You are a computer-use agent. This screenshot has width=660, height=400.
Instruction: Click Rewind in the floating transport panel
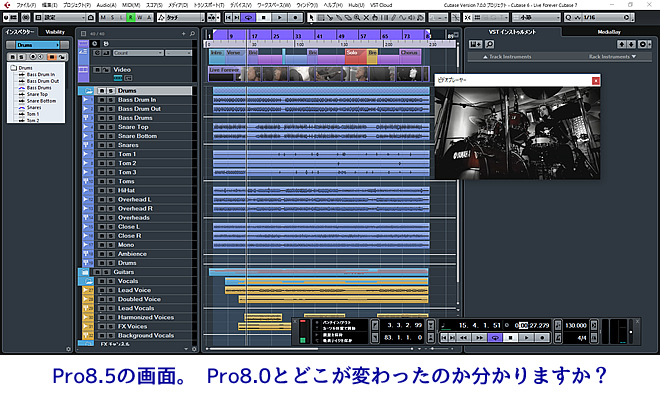coord(463,338)
